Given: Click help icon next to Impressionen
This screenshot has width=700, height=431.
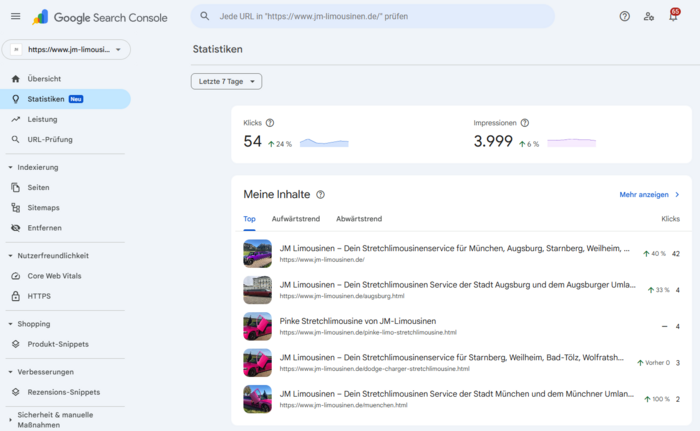Looking at the screenshot, I should [x=525, y=123].
